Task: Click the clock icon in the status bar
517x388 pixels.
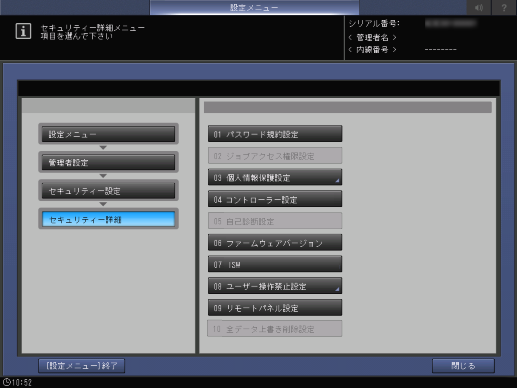Action: [6, 382]
